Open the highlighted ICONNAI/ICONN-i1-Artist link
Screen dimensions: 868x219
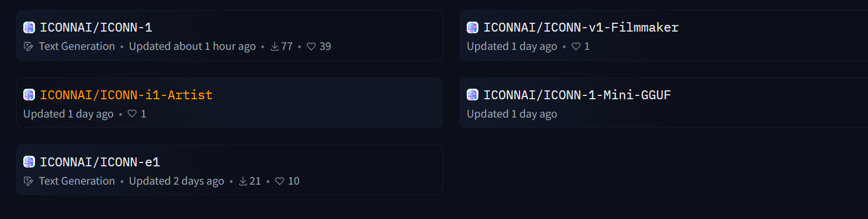click(x=126, y=95)
